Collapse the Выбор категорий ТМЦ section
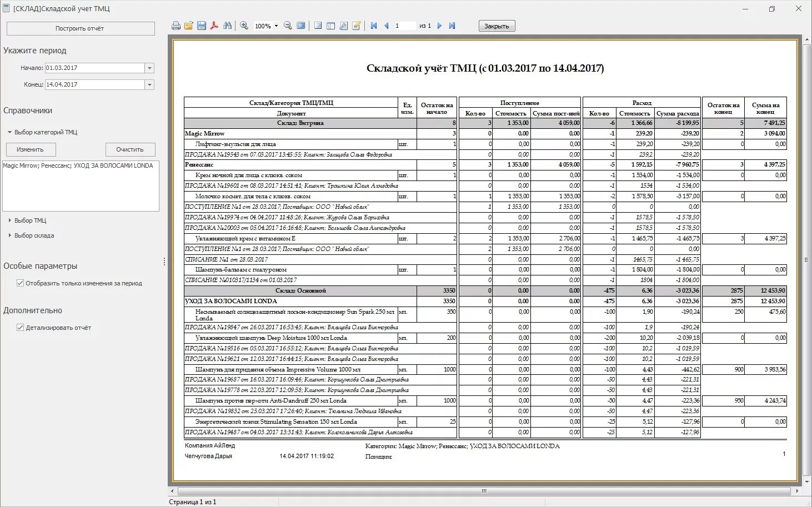The width and height of the screenshot is (812, 507). 9,132
